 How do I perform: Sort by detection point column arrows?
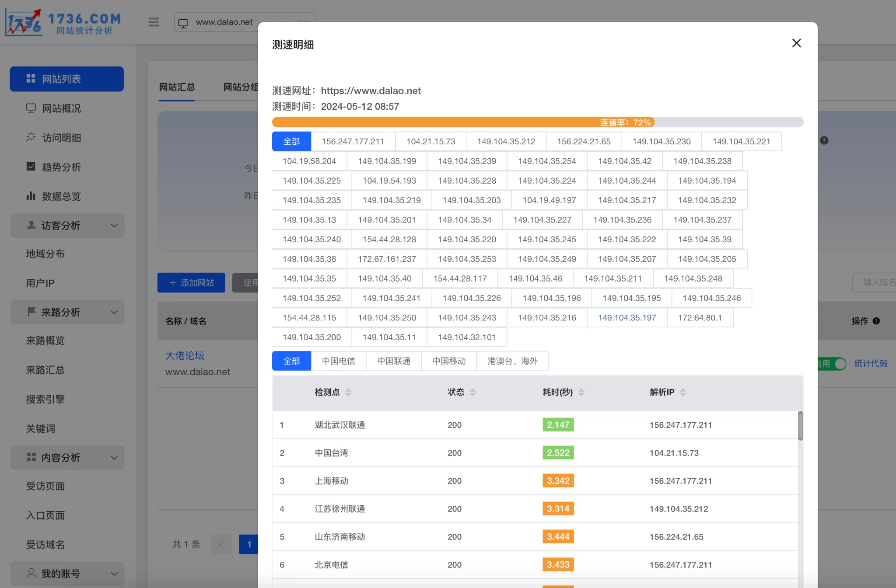(348, 392)
